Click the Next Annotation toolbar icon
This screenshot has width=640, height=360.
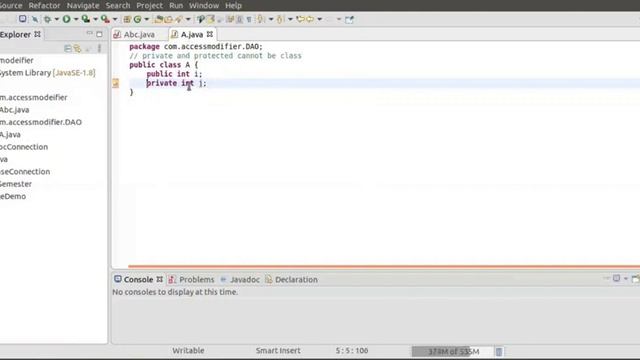pos(261,19)
